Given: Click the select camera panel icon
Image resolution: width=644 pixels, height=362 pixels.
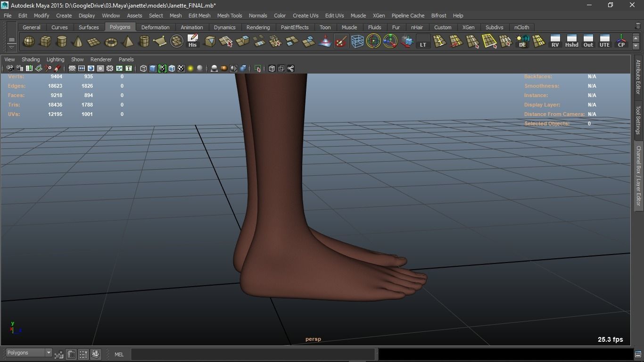Looking at the screenshot, I should (10, 68).
